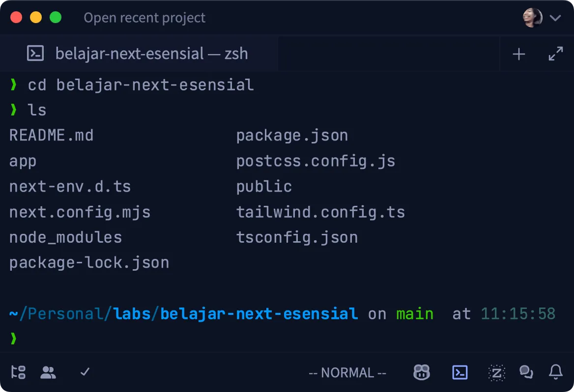Screen dimensions: 574x392
Task: Open the Zed assistant panel icon
Action: pos(496,372)
